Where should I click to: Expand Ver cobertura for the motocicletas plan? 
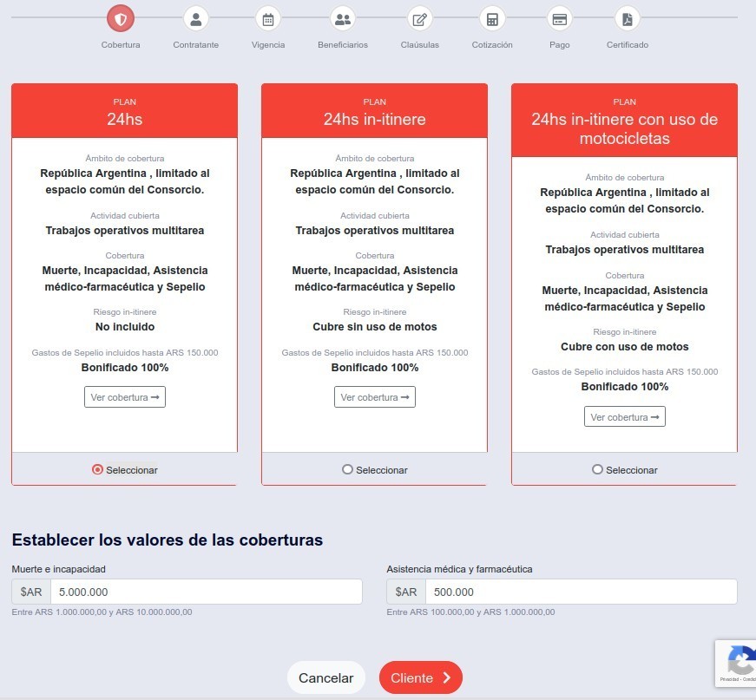coord(625,417)
